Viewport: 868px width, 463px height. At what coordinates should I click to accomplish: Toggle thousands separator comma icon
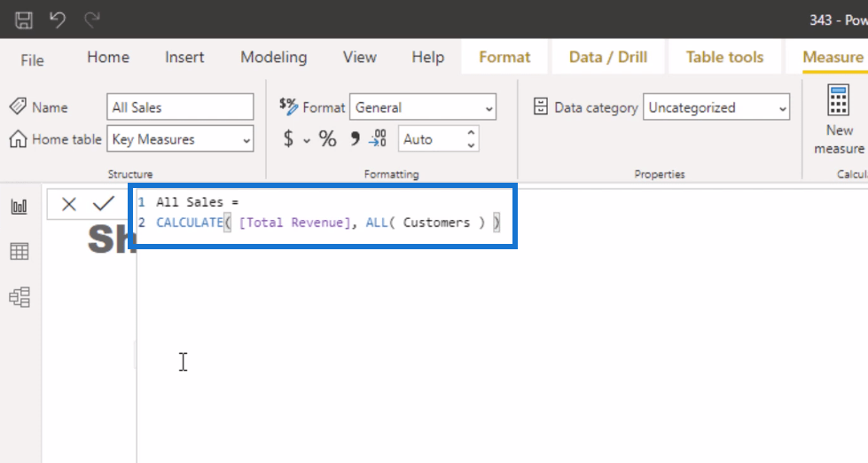[x=355, y=139]
